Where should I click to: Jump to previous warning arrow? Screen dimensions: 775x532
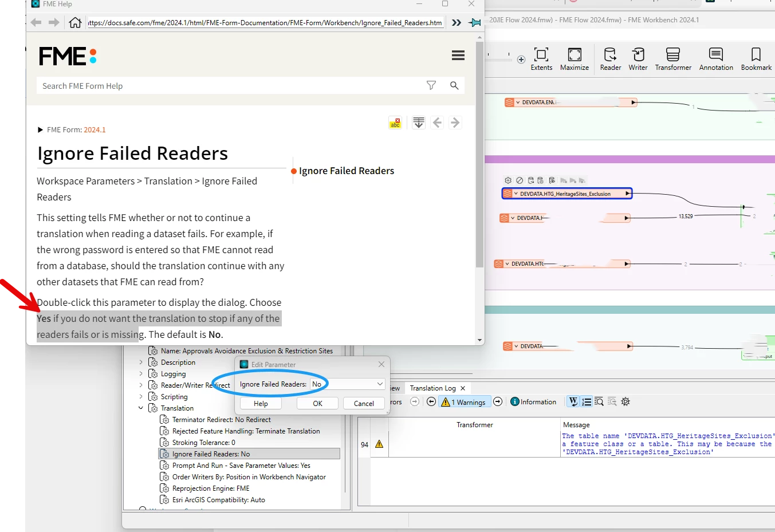coord(431,402)
